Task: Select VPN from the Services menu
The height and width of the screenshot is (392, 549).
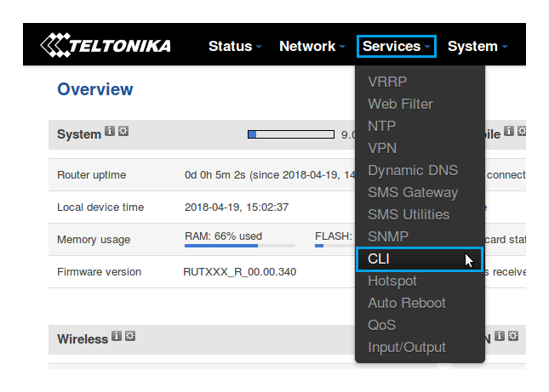Action: click(382, 148)
